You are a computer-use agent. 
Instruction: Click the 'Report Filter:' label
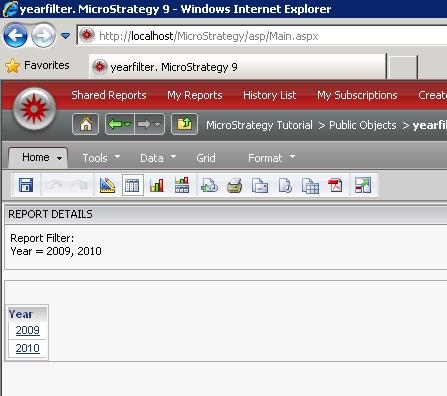pos(42,238)
